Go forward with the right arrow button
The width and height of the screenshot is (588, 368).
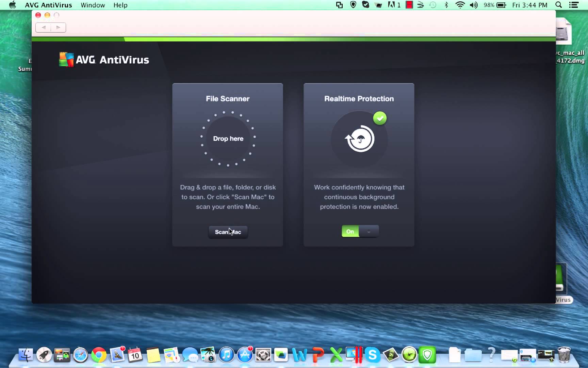tap(58, 28)
